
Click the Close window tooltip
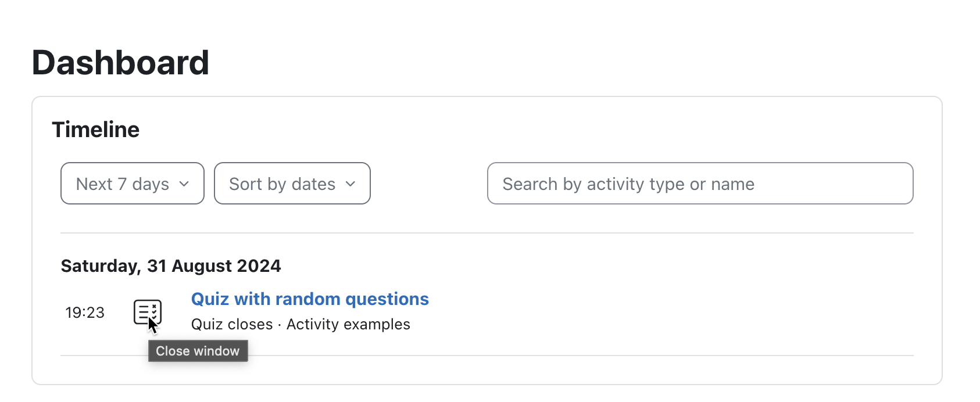point(198,351)
